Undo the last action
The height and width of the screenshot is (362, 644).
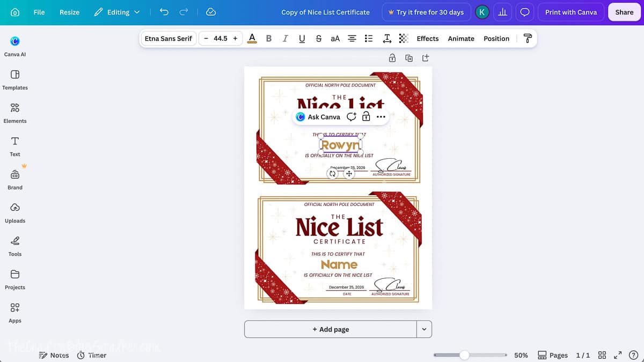(x=164, y=12)
